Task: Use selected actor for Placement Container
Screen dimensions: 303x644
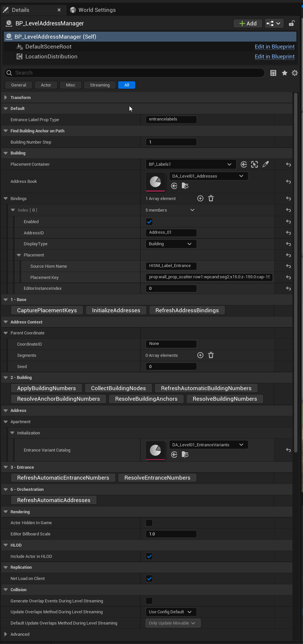Action: [x=244, y=164]
